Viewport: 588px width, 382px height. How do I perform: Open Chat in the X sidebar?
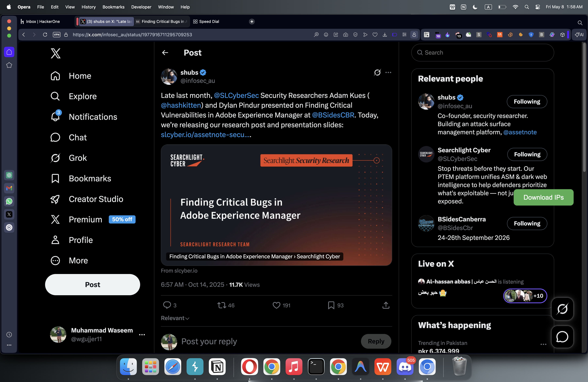(x=68, y=137)
